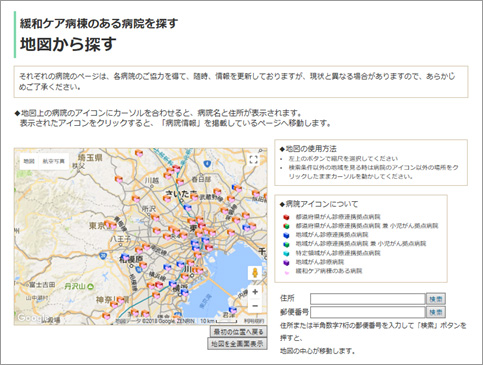Click the ◆病院アイコンについて heading
Image resolution: width=483 pixels, height=365 pixels.
point(319,204)
